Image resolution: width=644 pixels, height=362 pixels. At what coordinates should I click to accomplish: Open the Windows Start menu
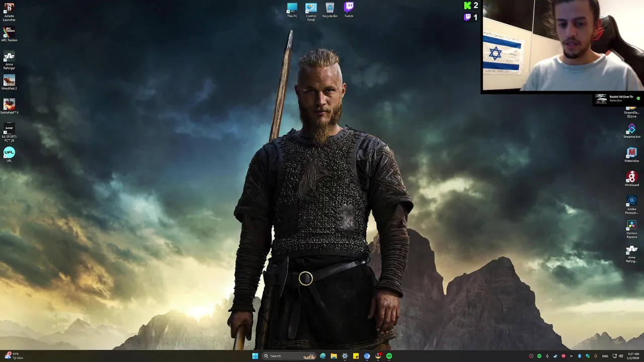pyautogui.click(x=255, y=356)
